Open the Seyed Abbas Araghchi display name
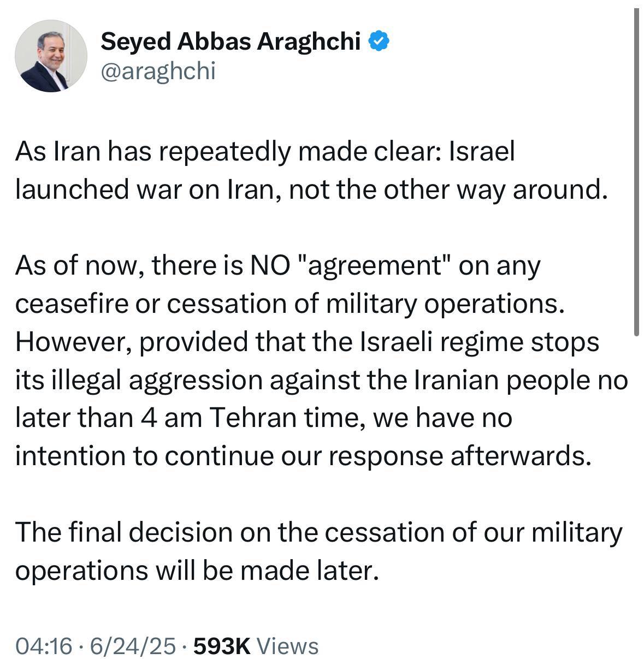Image resolution: width=644 pixels, height=659 pixels. coord(231,41)
